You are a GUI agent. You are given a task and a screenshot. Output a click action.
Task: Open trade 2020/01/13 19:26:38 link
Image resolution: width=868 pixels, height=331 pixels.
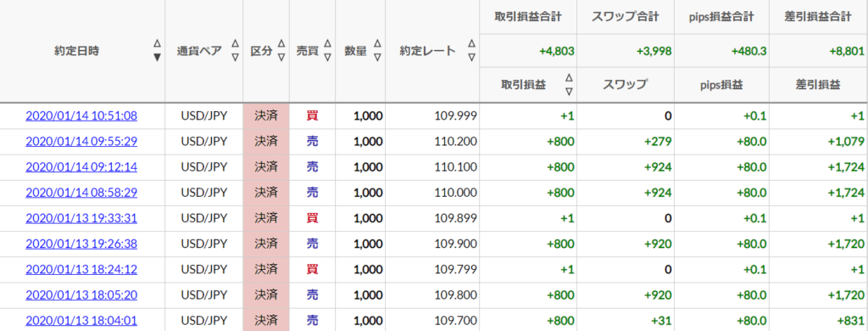81,244
